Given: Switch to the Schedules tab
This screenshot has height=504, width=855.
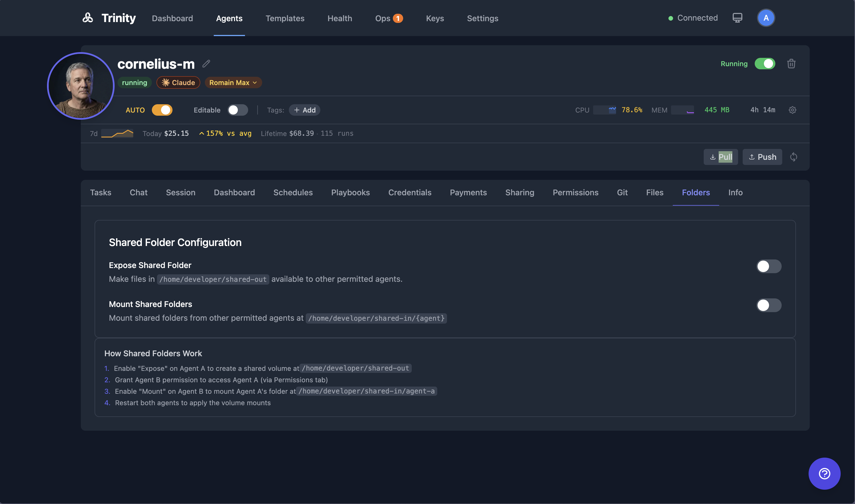Looking at the screenshot, I should (293, 192).
